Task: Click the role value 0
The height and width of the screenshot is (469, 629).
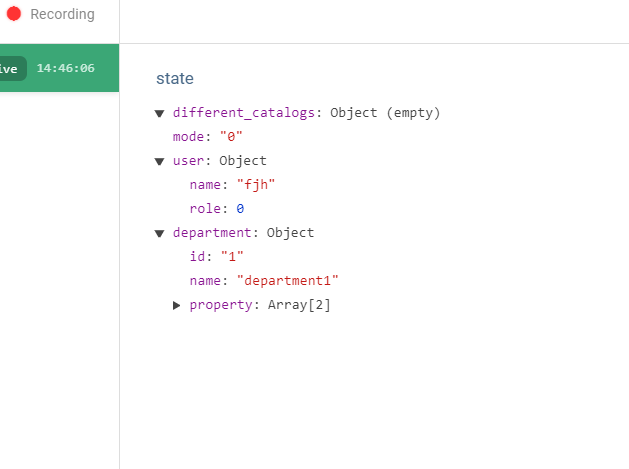Action: (240, 209)
